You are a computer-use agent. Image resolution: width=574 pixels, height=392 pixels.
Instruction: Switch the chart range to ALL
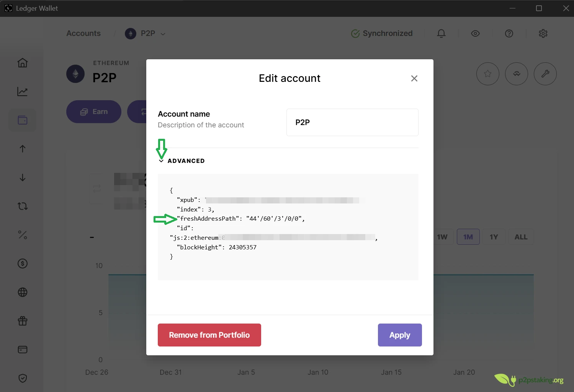pos(521,237)
